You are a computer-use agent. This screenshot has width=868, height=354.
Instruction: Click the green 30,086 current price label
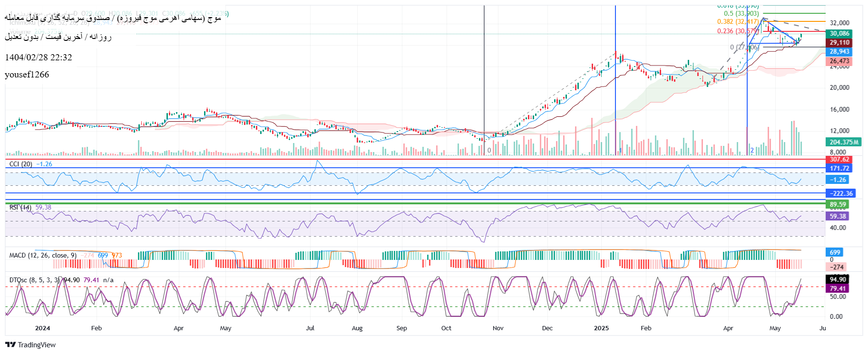tap(839, 34)
